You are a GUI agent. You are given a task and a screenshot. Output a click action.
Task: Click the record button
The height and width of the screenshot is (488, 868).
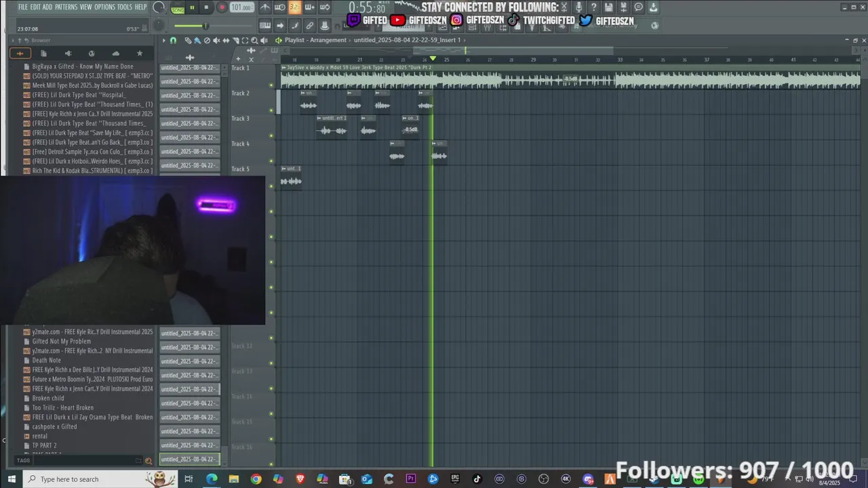[x=222, y=7]
